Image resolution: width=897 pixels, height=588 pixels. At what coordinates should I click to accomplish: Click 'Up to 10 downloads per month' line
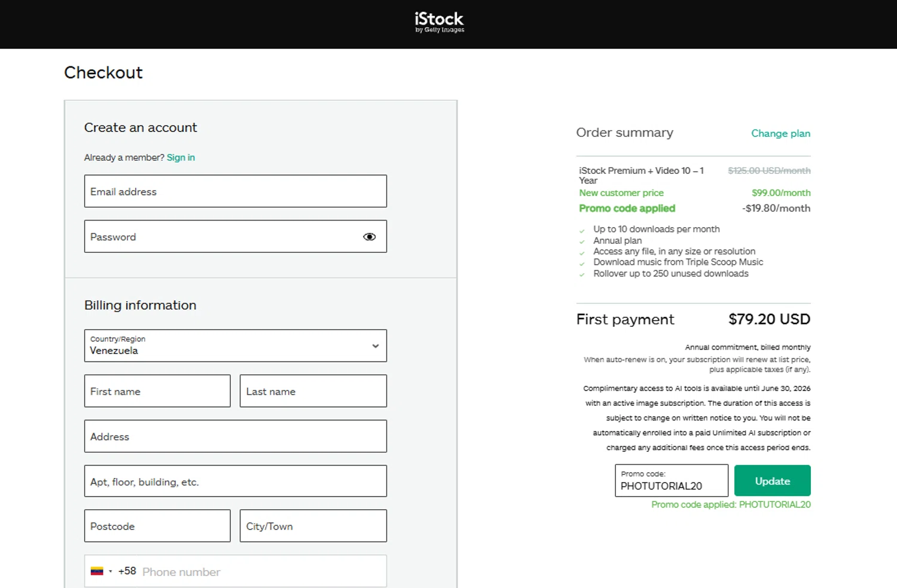pos(657,229)
